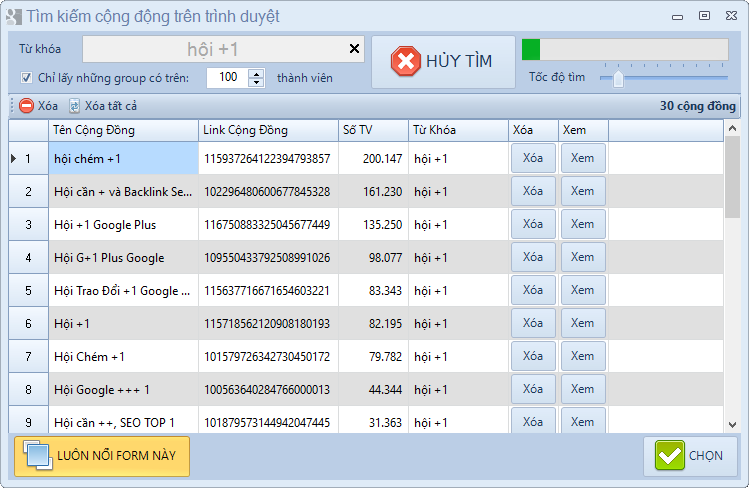This screenshot has width=749, height=488.
Task: Select the 'hội chém +1' name cell
Action: click(123, 158)
